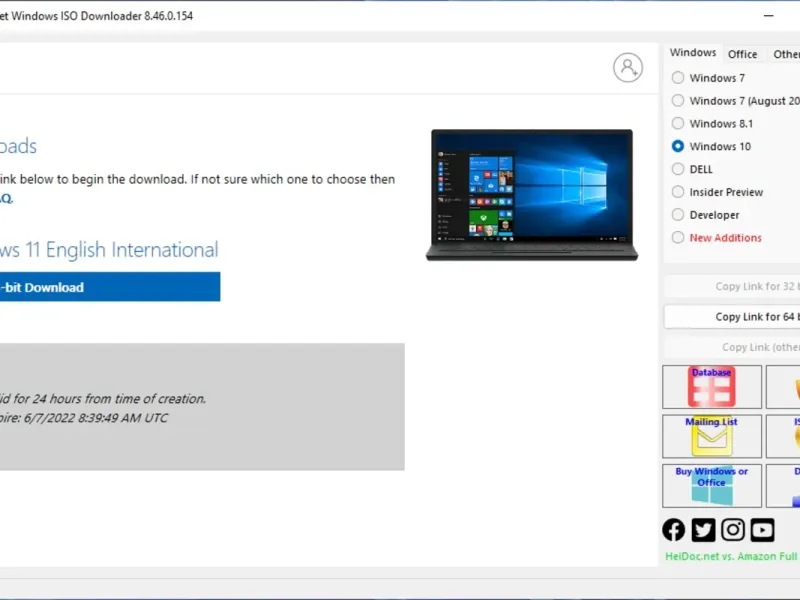The width and height of the screenshot is (800, 600).
Task: Click the disabled Copy Link for 32 bit button
Action: point(732,286)
